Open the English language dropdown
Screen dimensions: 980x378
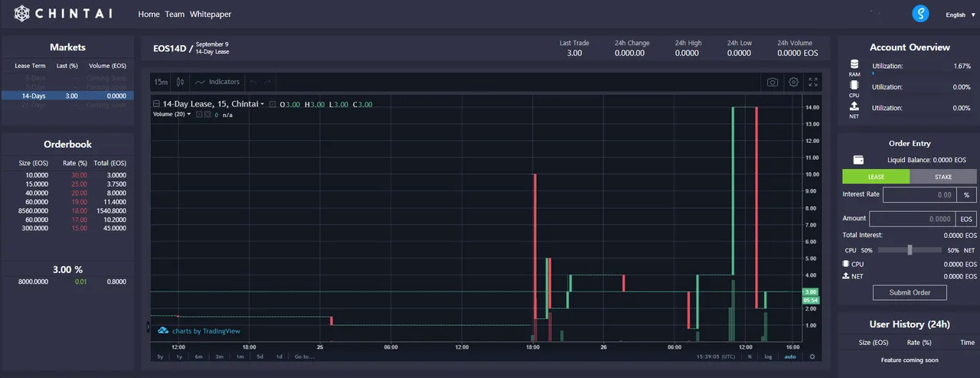coord(960,15)
